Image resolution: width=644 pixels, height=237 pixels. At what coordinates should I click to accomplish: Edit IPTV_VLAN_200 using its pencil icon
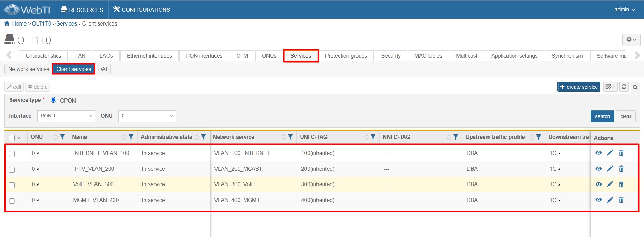click(610, 169)
